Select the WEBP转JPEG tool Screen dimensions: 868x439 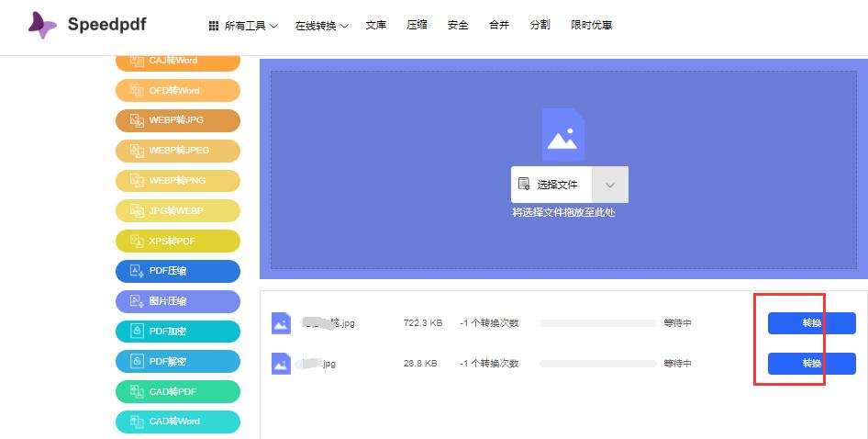pyautogui.click(x=178, y=151)
